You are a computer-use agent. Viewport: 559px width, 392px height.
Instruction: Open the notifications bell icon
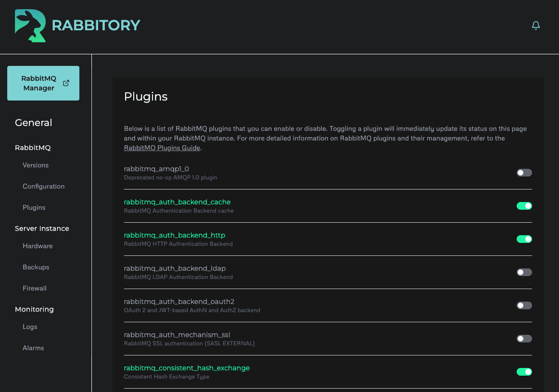coord(536,25)
